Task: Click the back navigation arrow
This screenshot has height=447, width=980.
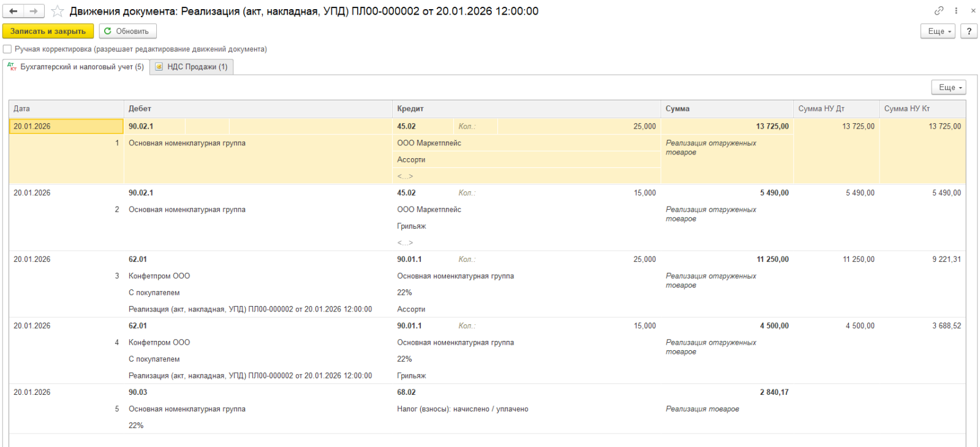Action: tap(13, 11)
